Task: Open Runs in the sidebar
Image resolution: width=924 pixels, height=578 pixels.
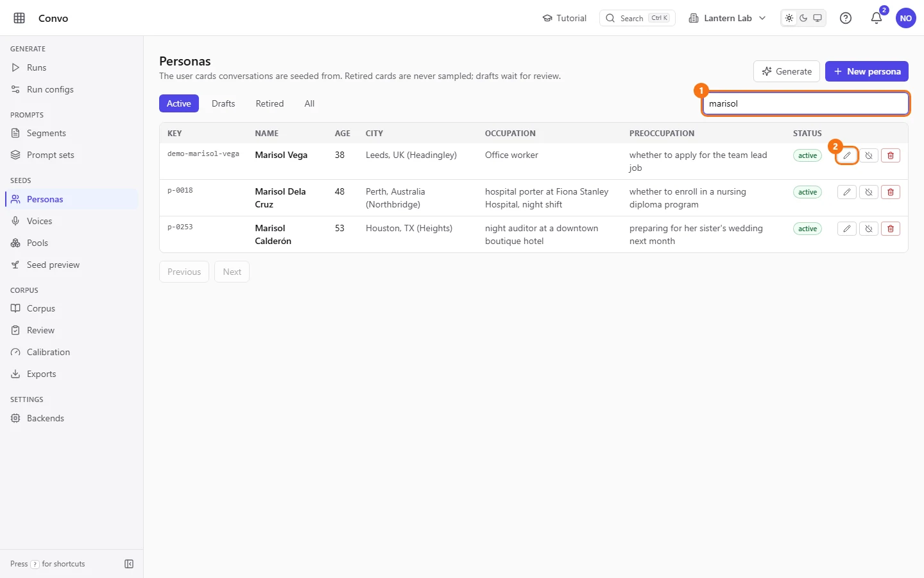Action: click(x=71, y=67)
